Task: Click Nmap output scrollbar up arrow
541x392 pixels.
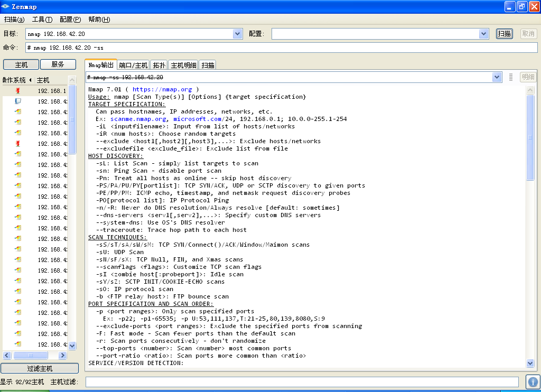Action: click(x=530, y=90)
